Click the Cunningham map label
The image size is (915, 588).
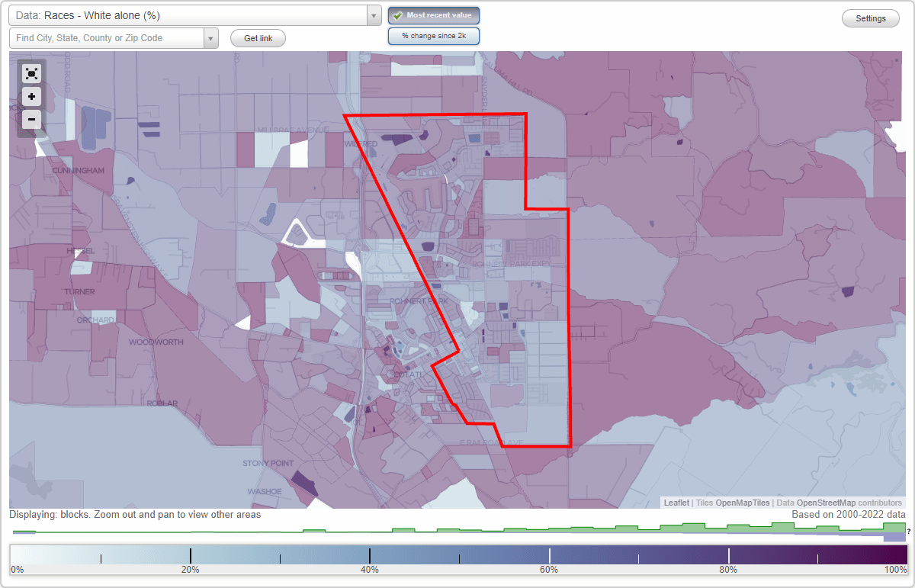click(x=79, y=171)
